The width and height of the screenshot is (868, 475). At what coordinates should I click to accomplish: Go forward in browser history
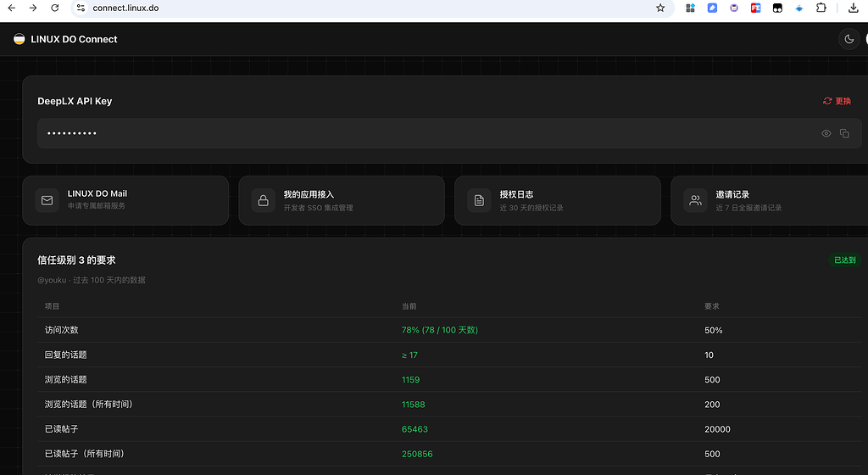point(33,8)
